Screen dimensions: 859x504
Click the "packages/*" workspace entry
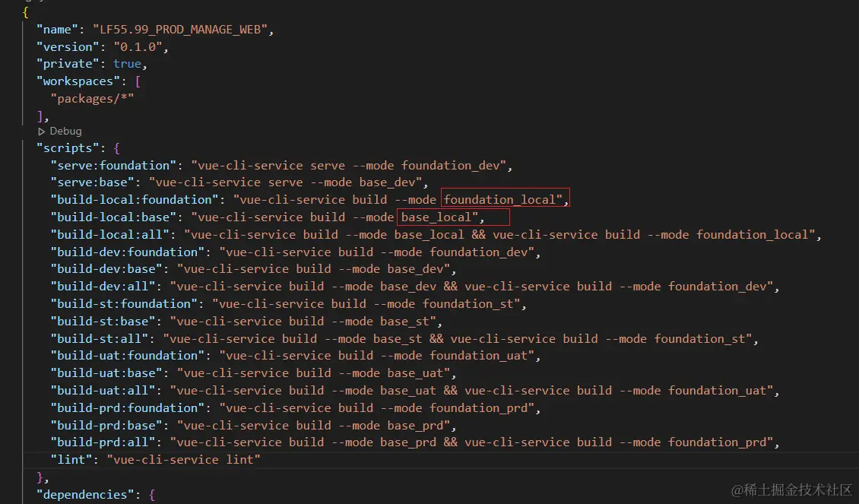[92, 99]
